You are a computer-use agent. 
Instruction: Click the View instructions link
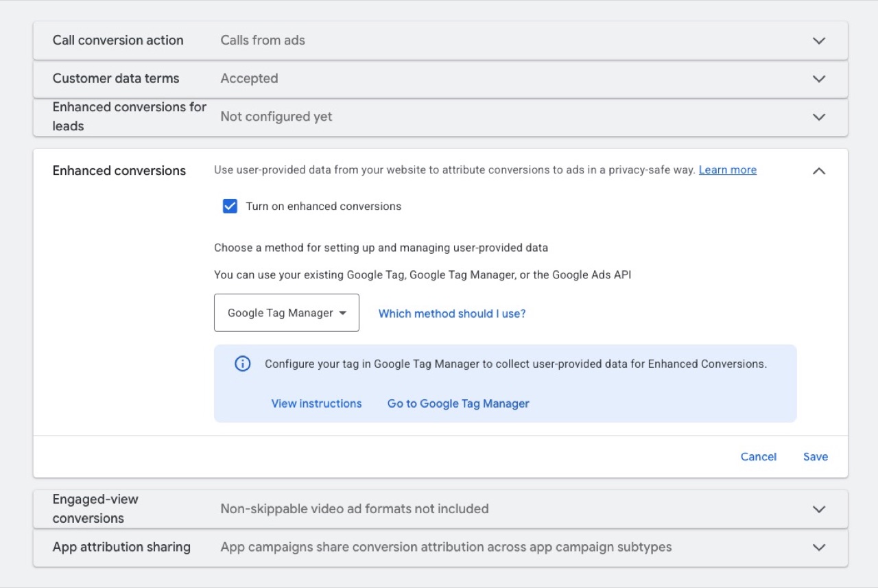pyautogui.click(x=316, y=403)
